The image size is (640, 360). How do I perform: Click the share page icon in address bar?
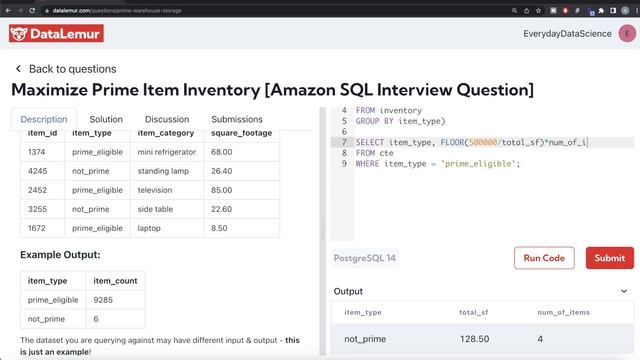click(527, 11)
